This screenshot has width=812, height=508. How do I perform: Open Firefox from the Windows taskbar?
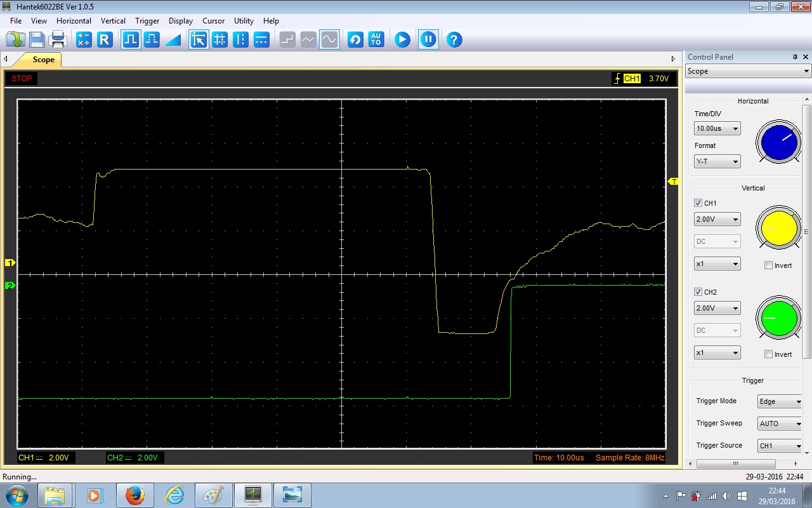tap(134, 495)
